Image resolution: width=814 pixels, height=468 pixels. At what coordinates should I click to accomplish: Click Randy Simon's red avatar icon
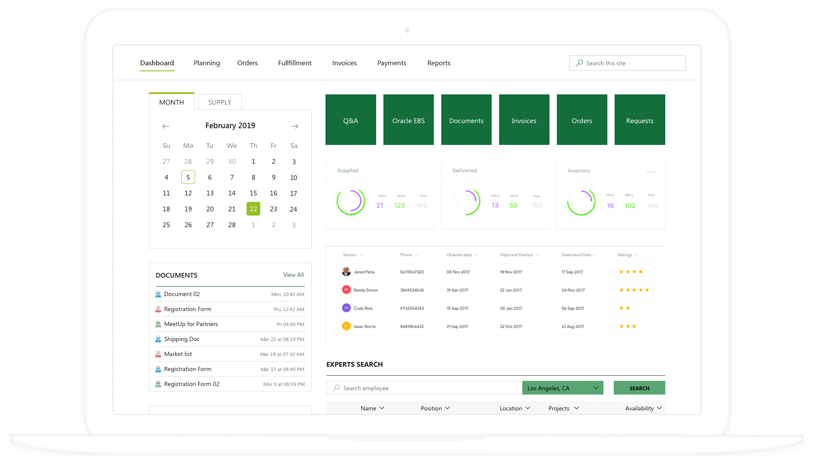[x=346, y=290]
